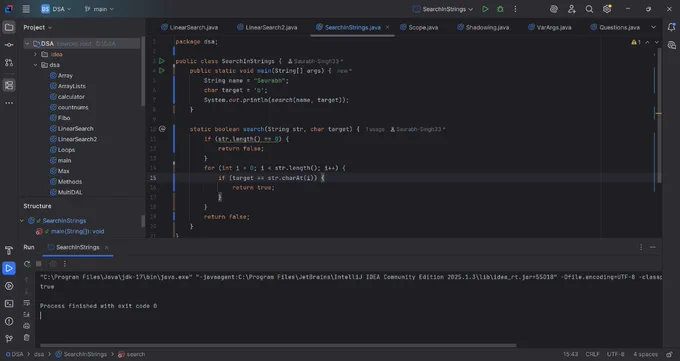Start debugging with the green bug icon

[x=500, y=9]
